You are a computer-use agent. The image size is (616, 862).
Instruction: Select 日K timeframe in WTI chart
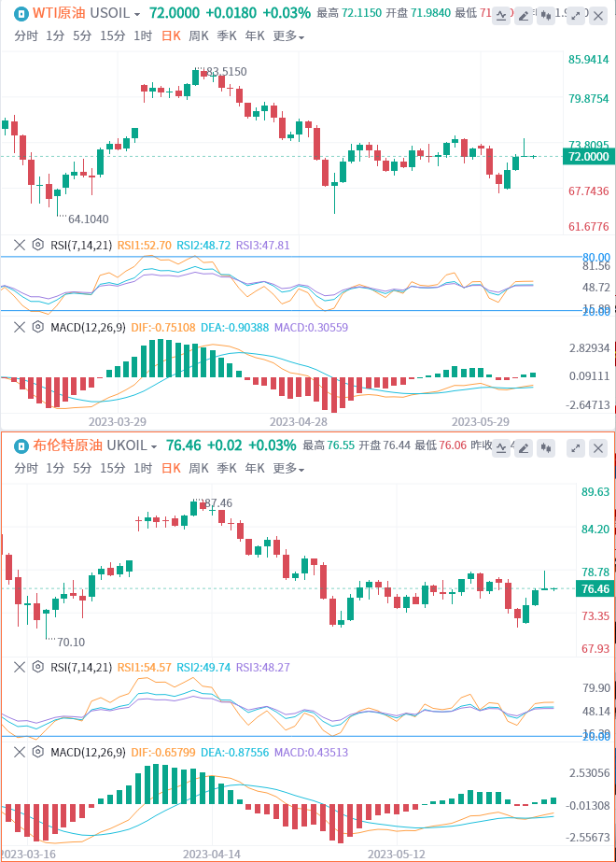[x=171, y=36]
